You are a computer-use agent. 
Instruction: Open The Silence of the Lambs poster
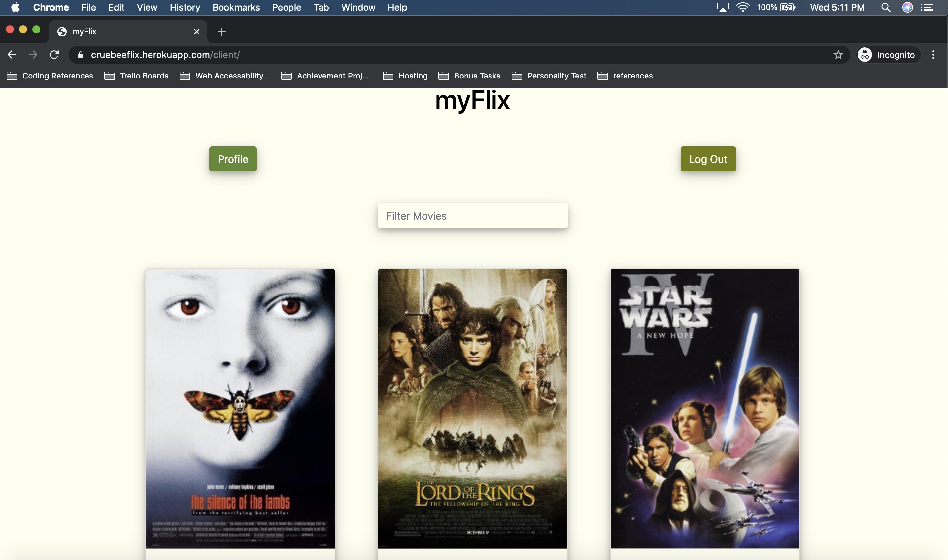240,408
